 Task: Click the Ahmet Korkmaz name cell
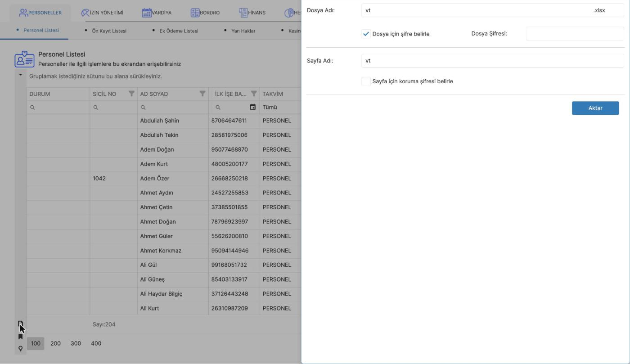(173, 251)
